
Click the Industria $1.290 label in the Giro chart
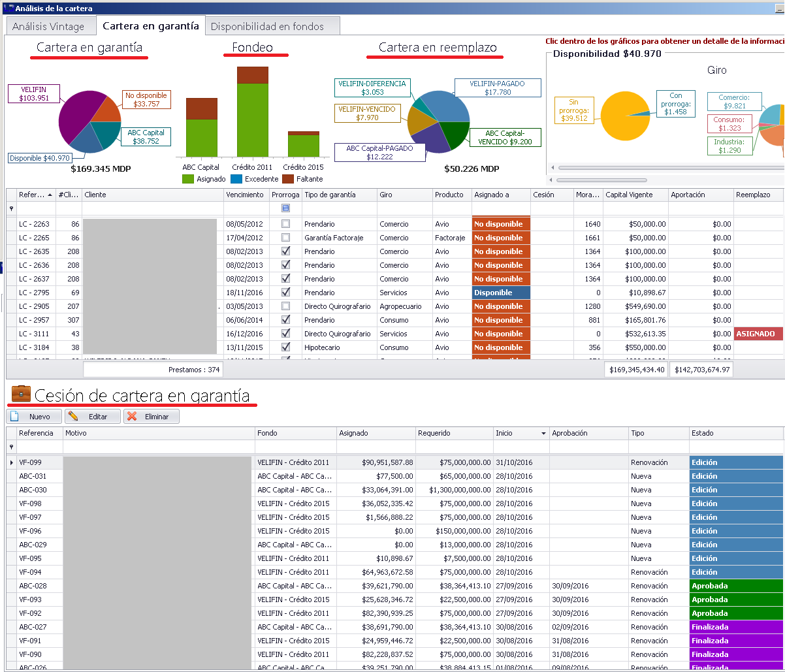click(x=730, y=146)
